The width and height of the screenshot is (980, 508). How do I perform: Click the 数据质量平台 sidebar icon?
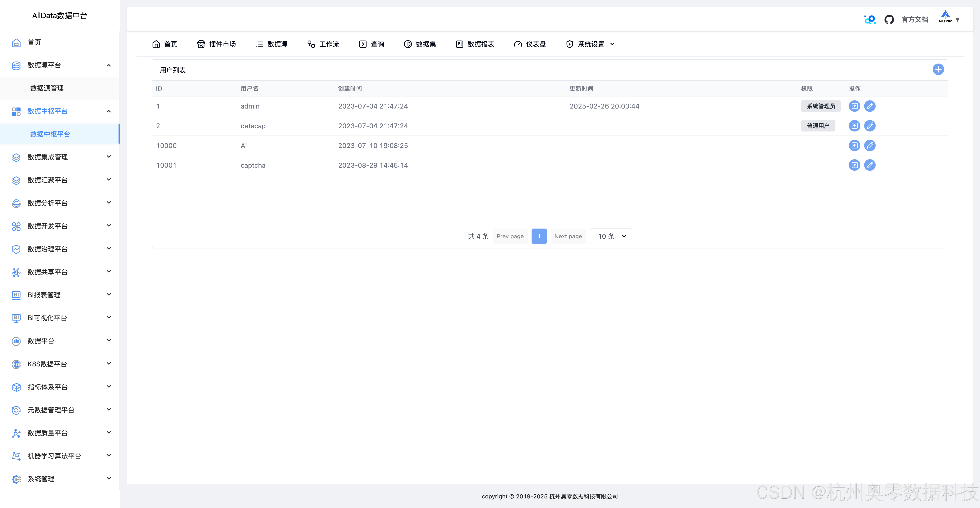(16, 433)
